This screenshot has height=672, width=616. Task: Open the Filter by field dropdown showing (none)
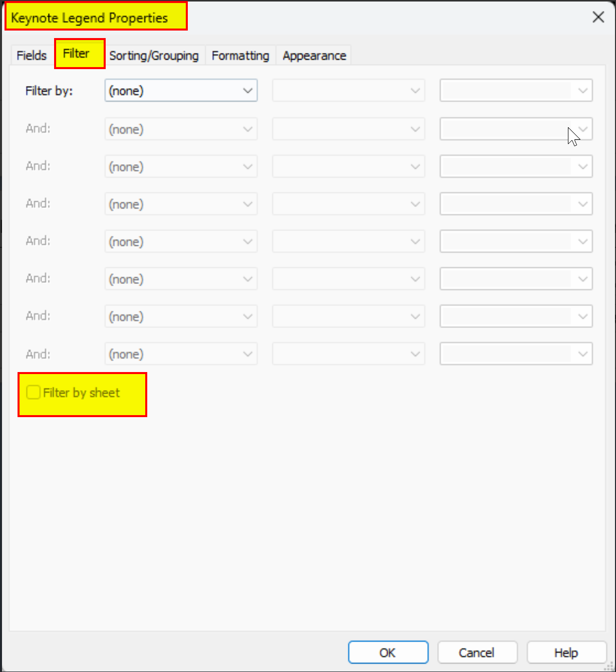(x=181, y=91)
